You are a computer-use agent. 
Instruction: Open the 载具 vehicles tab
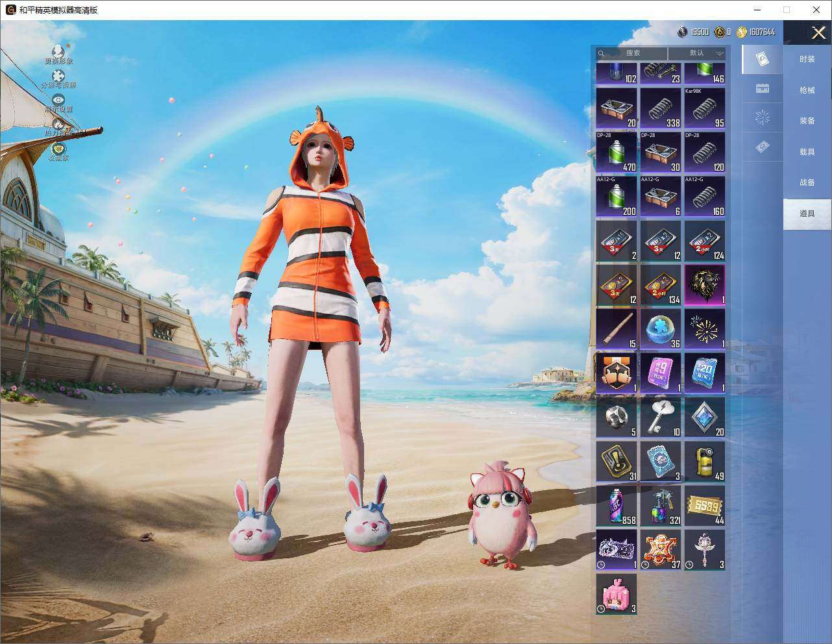point(807,151)
